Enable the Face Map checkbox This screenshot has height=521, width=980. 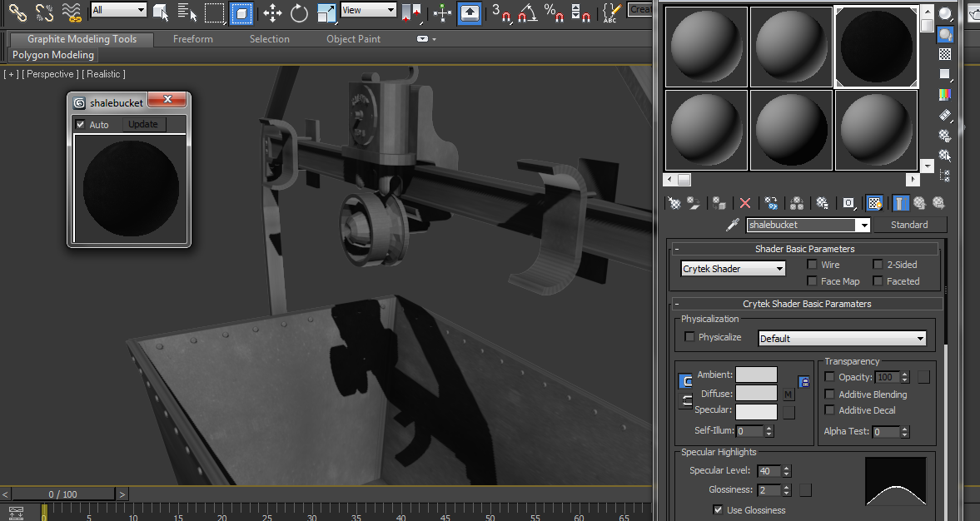pyautogui.click(x=812, y=281)
